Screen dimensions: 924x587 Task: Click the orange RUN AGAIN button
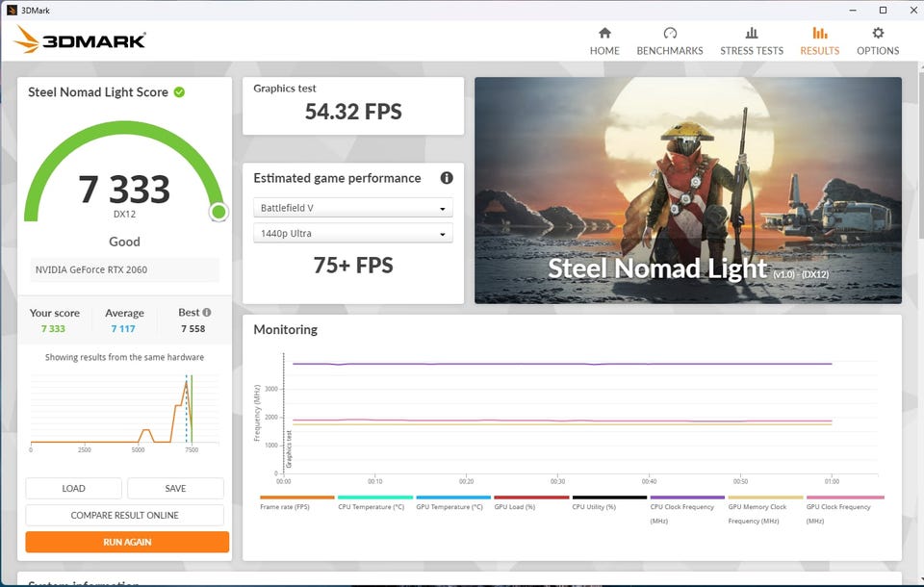[127, 542]
